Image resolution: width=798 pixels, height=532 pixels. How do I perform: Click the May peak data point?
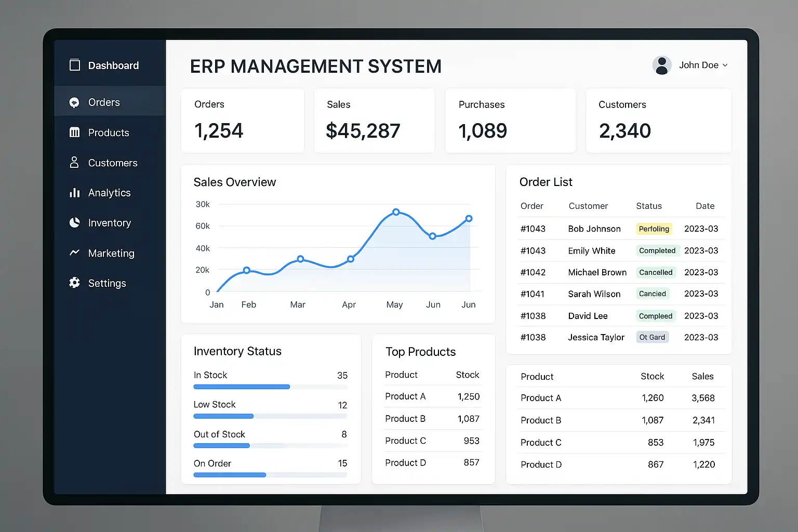396,212
